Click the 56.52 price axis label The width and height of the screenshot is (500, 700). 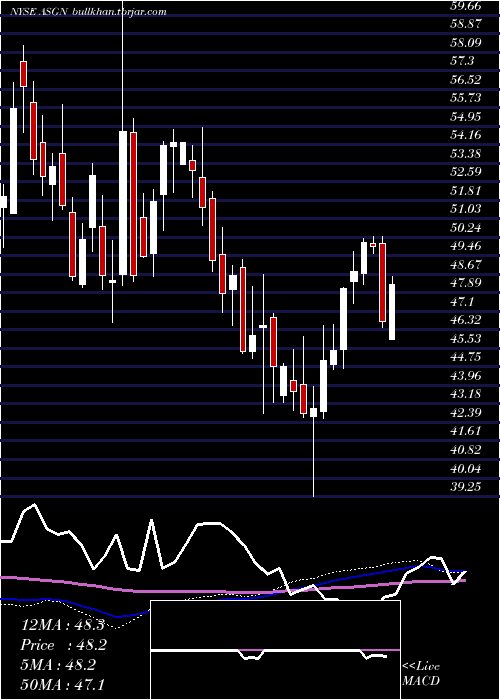[x=465, y=80]
